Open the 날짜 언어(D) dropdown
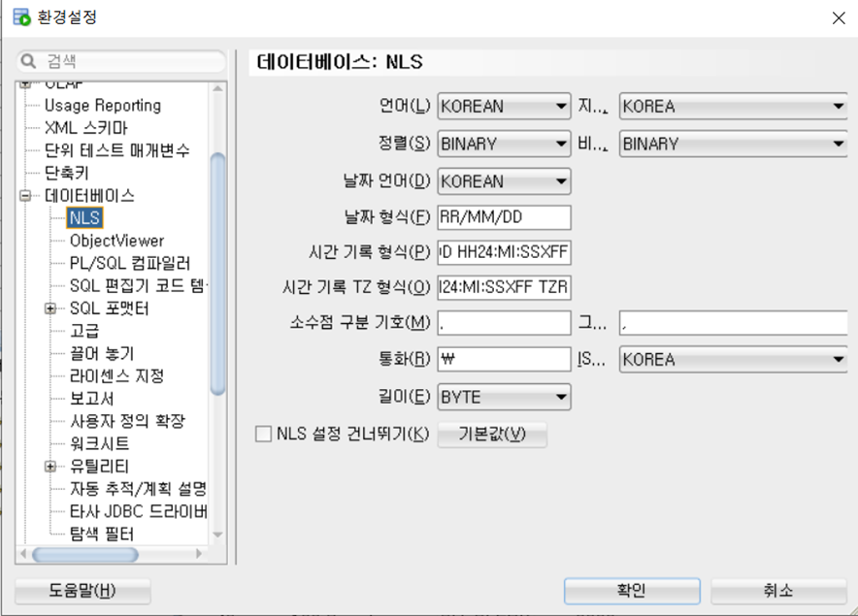The image size is (858, 616). pos(504,181)
